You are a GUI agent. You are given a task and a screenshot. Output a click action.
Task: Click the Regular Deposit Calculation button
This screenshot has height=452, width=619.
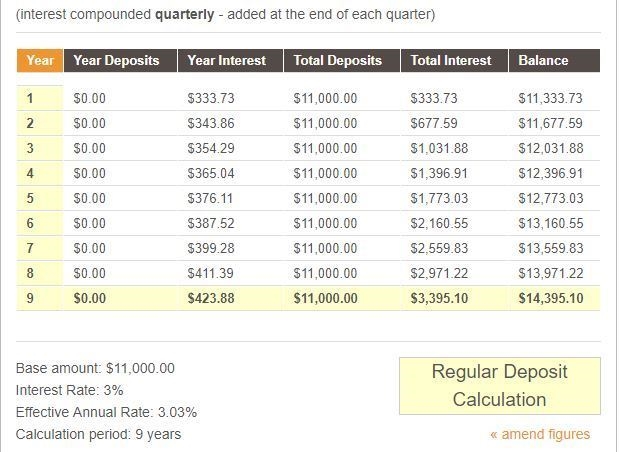point(500,386)
